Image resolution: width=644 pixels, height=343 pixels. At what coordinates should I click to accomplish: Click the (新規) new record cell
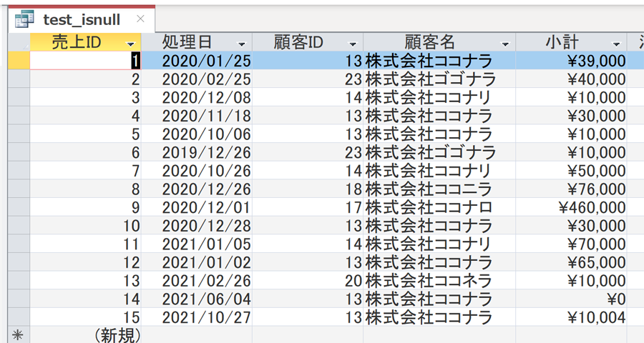tap(85, 335)
